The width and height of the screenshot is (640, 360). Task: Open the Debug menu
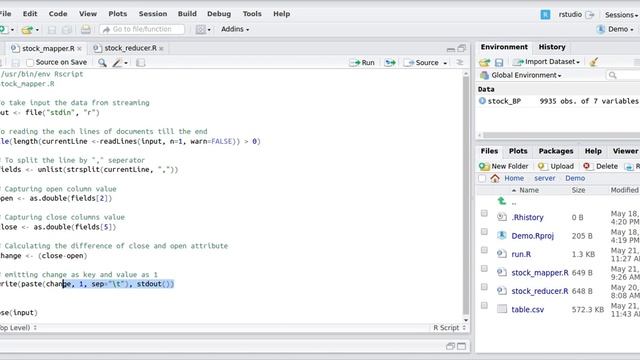pos(219,14)
